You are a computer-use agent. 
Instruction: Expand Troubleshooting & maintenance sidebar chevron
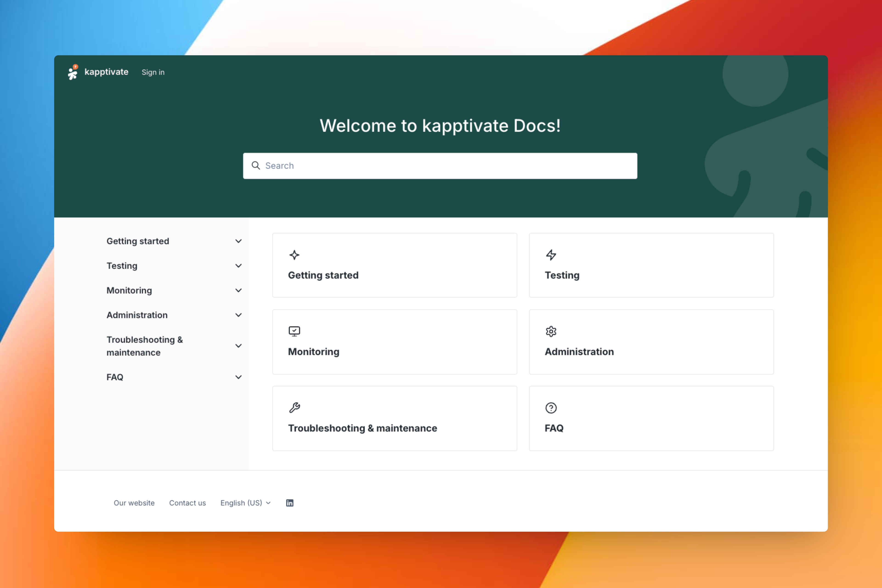238,346
